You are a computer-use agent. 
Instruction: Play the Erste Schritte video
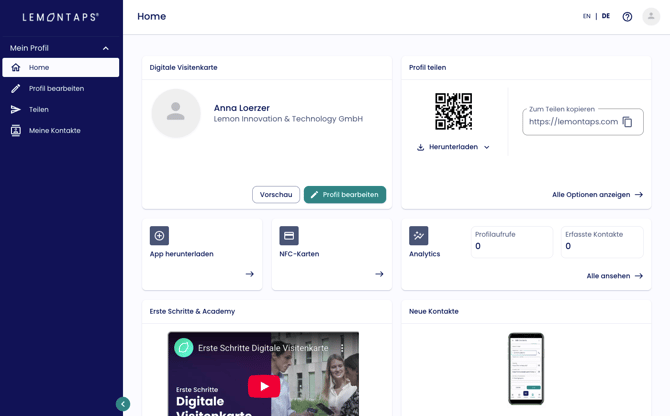click(x=263, y=386)
